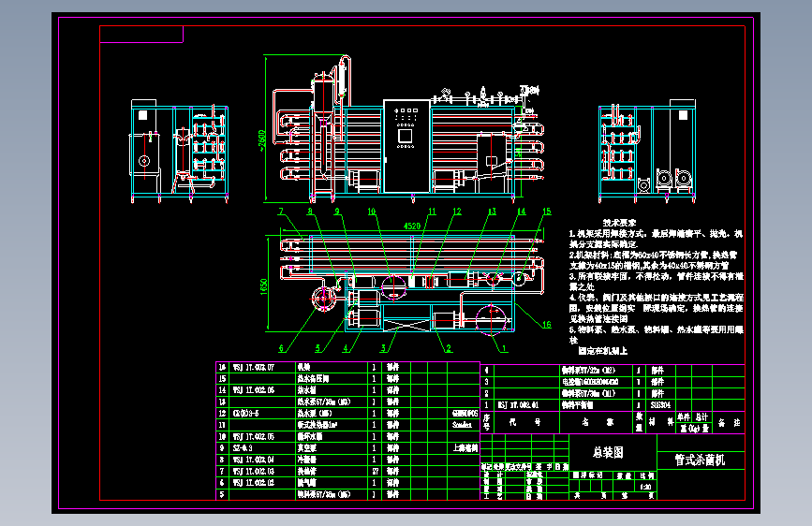
Task: Select the 冷凝器 name cell in row 8
Action: [306, 460]
